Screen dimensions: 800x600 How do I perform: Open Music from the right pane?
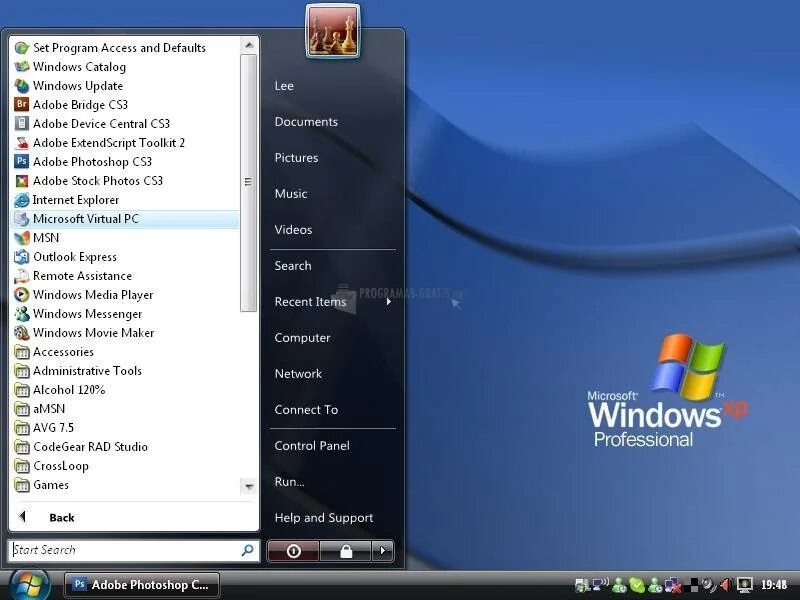click(291, 193)
